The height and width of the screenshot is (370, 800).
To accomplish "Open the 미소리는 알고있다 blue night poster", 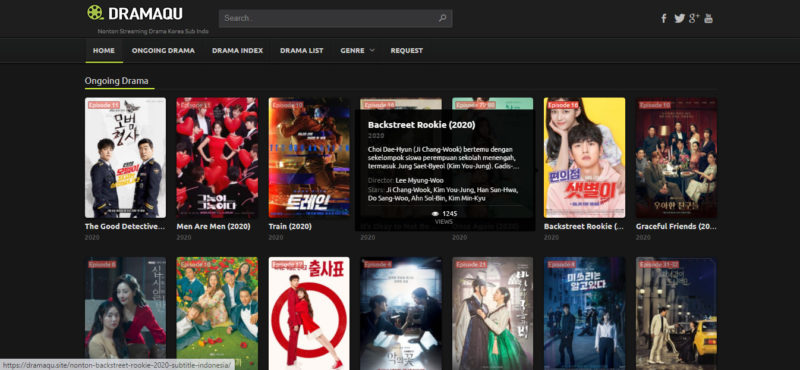I will (x=584, y=313).
